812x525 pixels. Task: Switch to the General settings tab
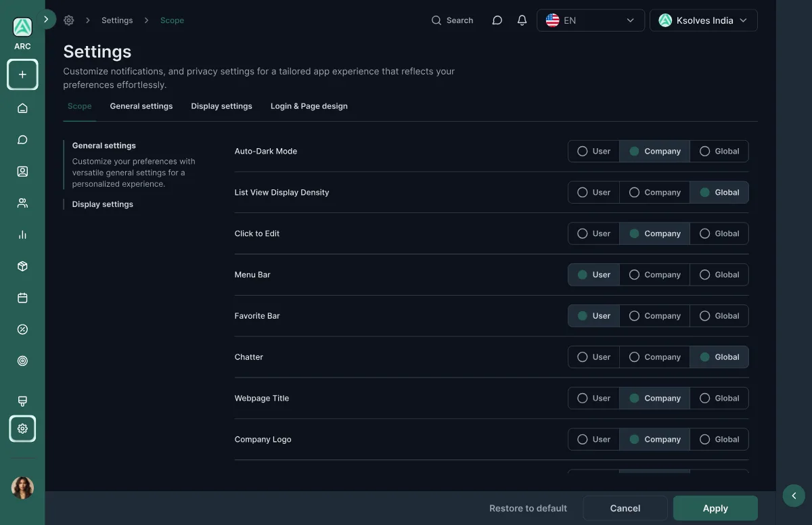[141, 106]
